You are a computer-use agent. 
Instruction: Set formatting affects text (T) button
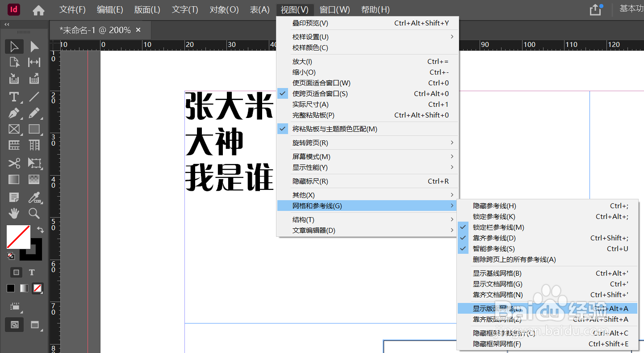pyautogui.click(x=32, y=272)
